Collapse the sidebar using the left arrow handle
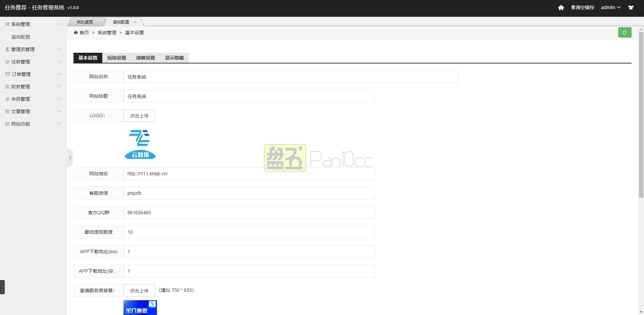Screen dimensions: 644x315 pos(70,157)
